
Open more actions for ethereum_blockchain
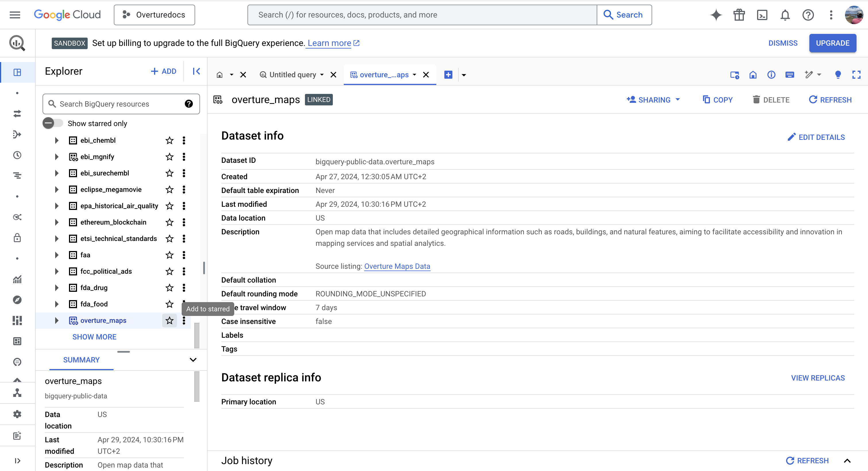(x=184, y=222)
